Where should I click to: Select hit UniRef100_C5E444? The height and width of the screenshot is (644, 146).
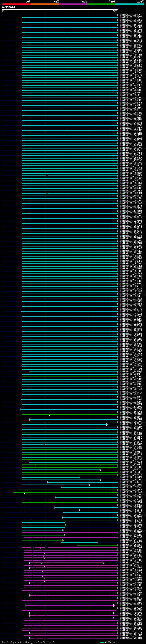[x=131, y=103]
